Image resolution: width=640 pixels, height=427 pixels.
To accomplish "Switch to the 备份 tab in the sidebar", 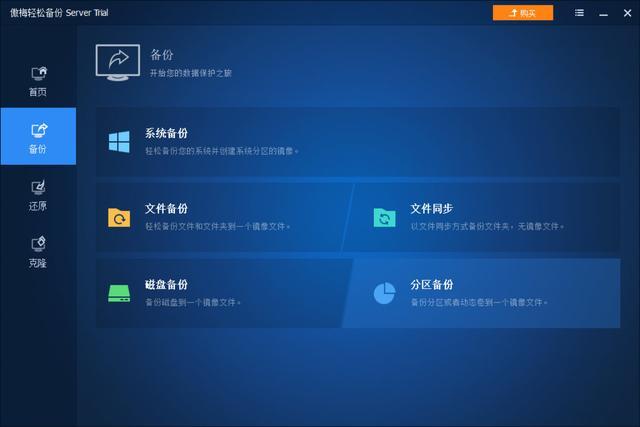I will 38,138.
